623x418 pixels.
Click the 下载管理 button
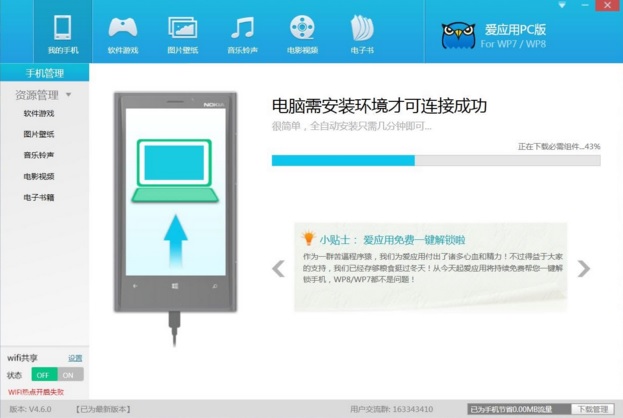[591, 409]
